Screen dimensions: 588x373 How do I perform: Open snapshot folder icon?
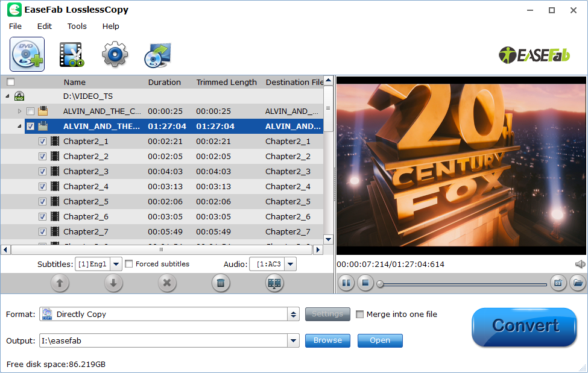pos(578,283)
